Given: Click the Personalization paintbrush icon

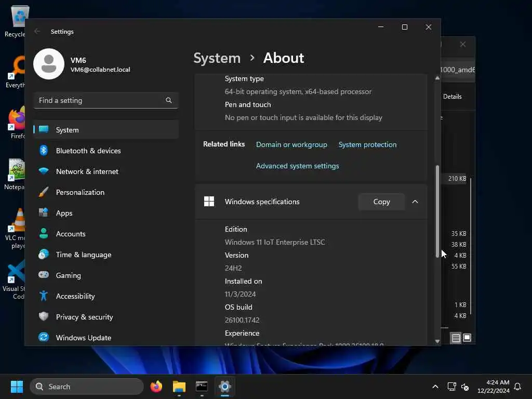Looking at the screenshot, I should pos(44,192).
